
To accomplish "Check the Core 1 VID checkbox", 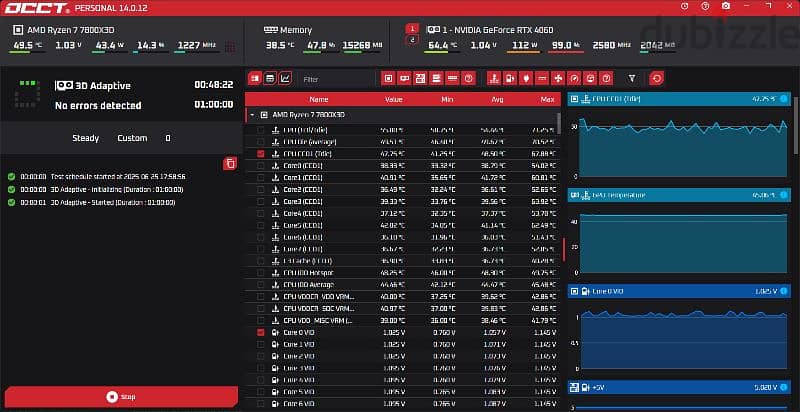I will click(261, 344).
